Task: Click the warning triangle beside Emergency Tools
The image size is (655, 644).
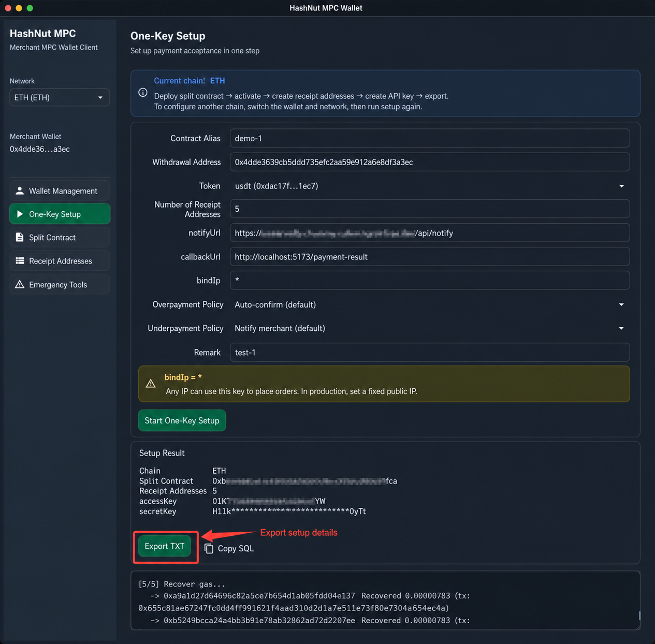Action: tap(20, 285)
